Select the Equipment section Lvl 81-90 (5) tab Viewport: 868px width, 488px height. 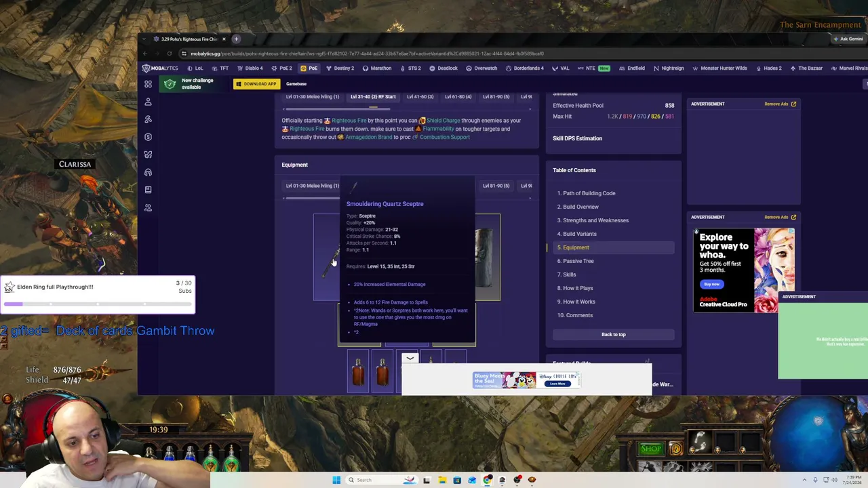496,186
